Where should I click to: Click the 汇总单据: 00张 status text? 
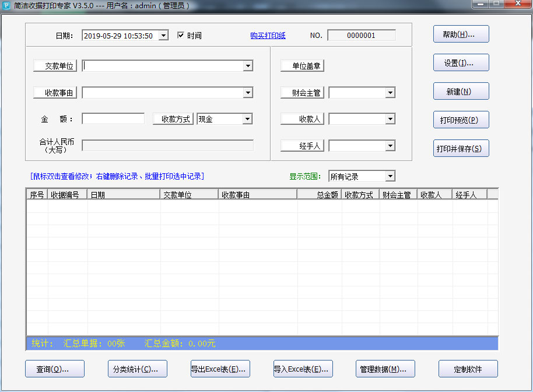pos(94,344)
